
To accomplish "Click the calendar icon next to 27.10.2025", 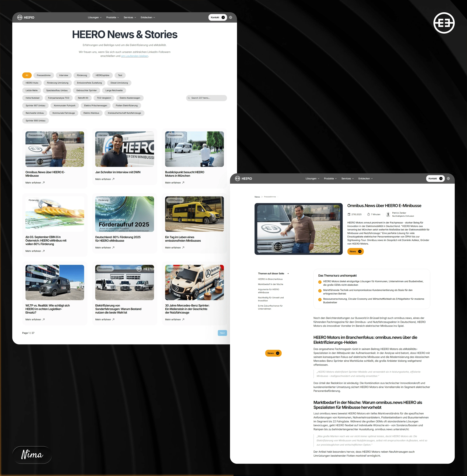I will (x=349, y=214).
